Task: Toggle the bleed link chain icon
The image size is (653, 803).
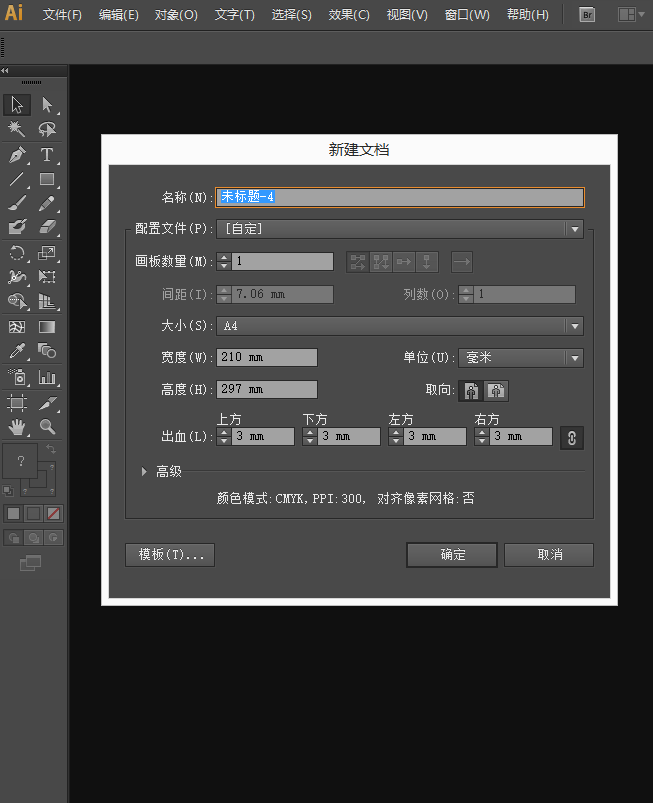Action: (571, 437)
